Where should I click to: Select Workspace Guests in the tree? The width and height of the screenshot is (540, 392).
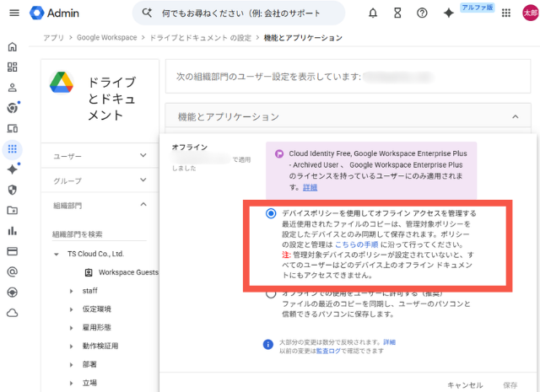coord(128,272)
